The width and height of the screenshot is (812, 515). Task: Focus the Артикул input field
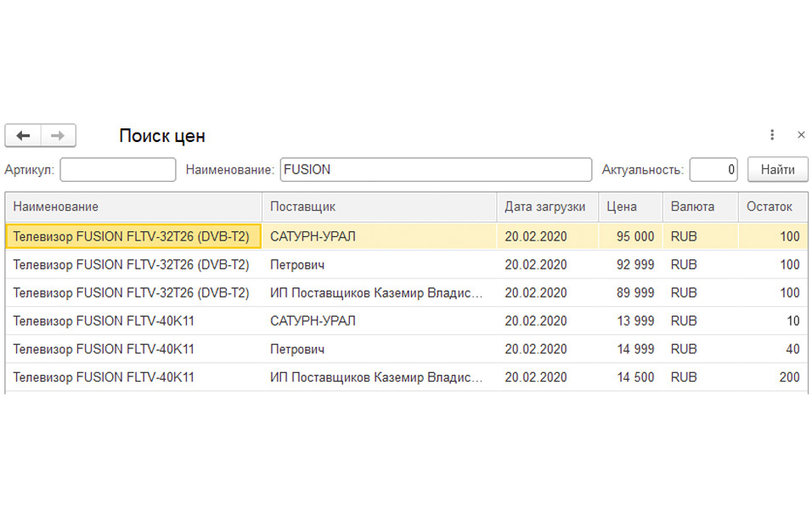(x=118, y=170)
